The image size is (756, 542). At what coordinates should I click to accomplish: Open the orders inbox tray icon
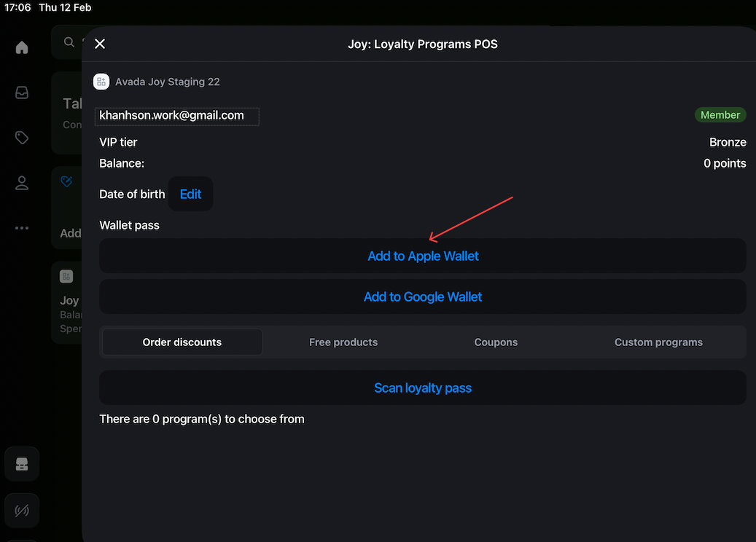coord(22,93)
